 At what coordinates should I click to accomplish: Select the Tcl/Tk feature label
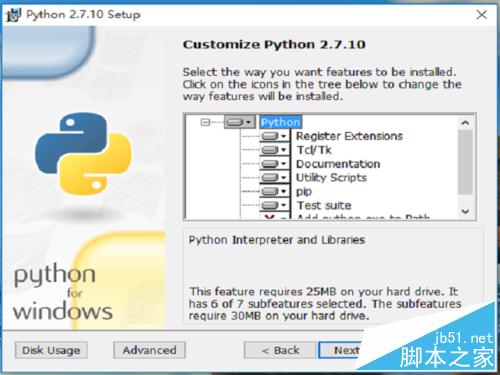pos(314,150)
